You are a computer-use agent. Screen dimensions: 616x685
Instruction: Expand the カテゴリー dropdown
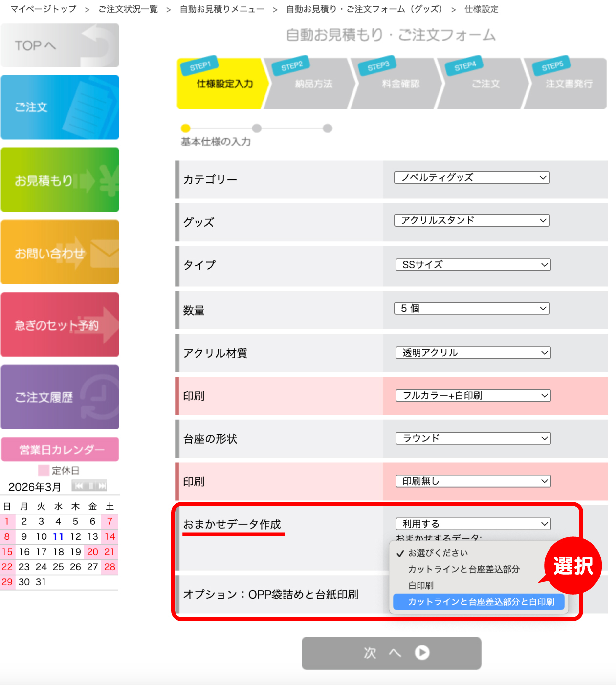pos(471,178)
